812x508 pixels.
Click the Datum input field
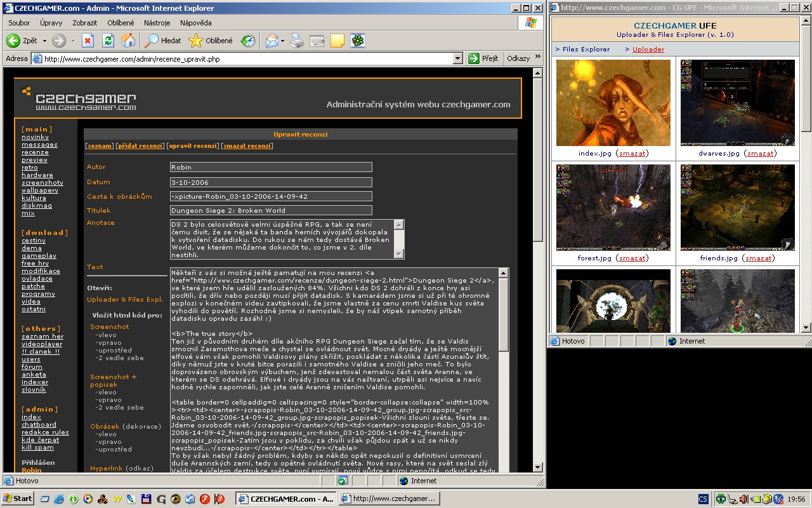(x=271, y=182)
